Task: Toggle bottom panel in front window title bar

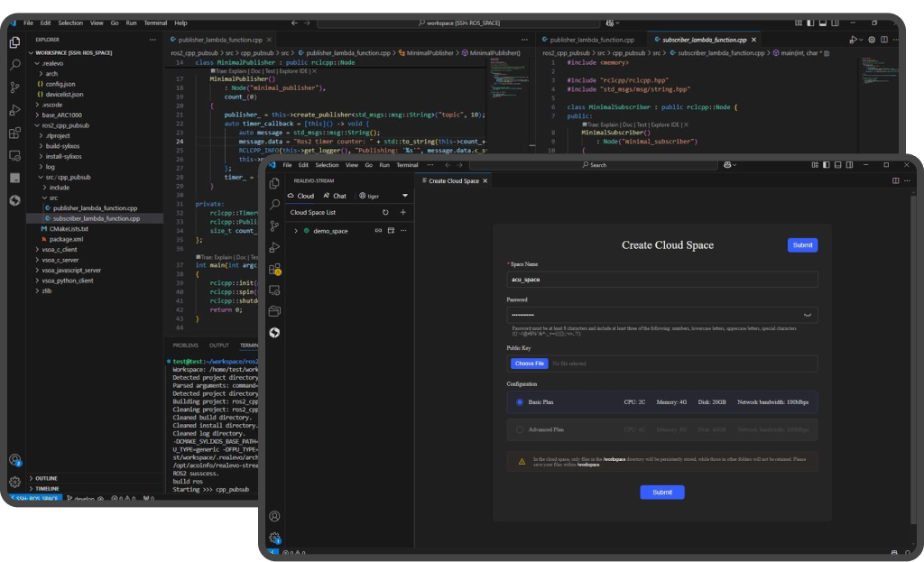Action: click(x=838, y=165)
